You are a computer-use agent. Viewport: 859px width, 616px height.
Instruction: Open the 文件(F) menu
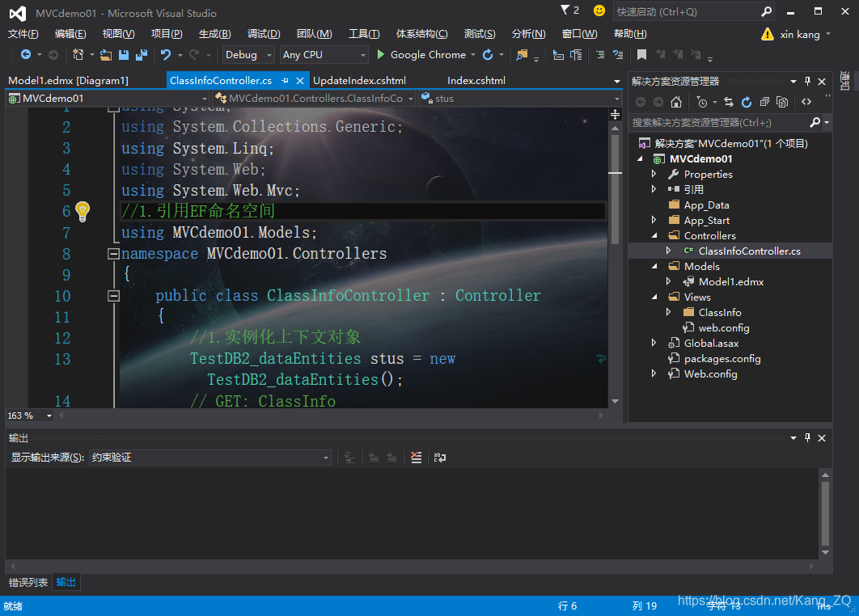[23, 34]
